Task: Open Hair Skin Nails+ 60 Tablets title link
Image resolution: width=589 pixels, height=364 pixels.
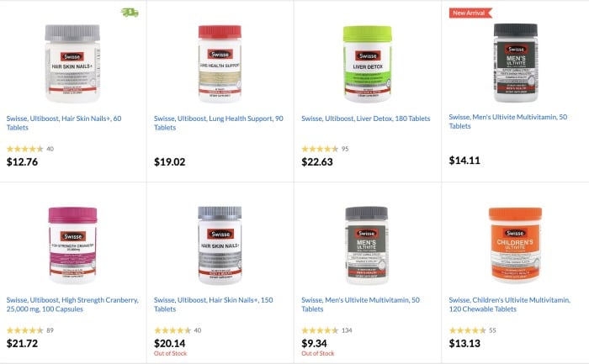Action: 64,123
